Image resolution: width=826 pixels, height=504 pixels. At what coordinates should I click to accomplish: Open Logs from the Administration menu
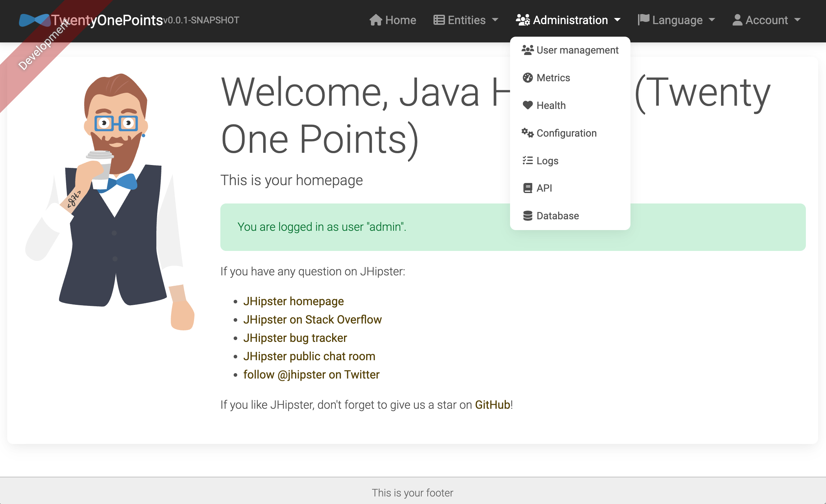click(570, 160)
